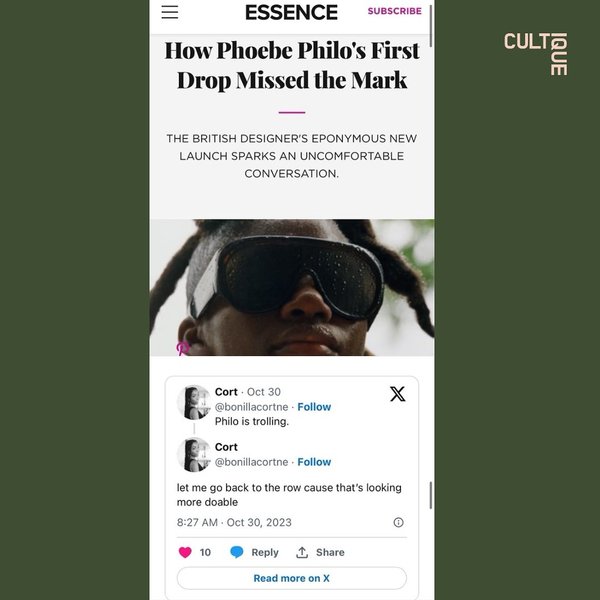
Task: Open the tweet info circle icon
Action: coord(398,522)
